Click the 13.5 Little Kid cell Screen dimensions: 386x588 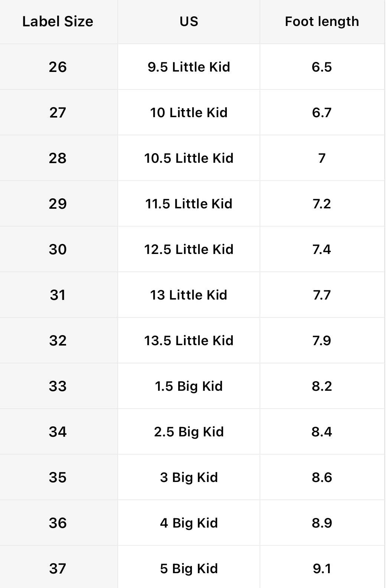(189, 341)
